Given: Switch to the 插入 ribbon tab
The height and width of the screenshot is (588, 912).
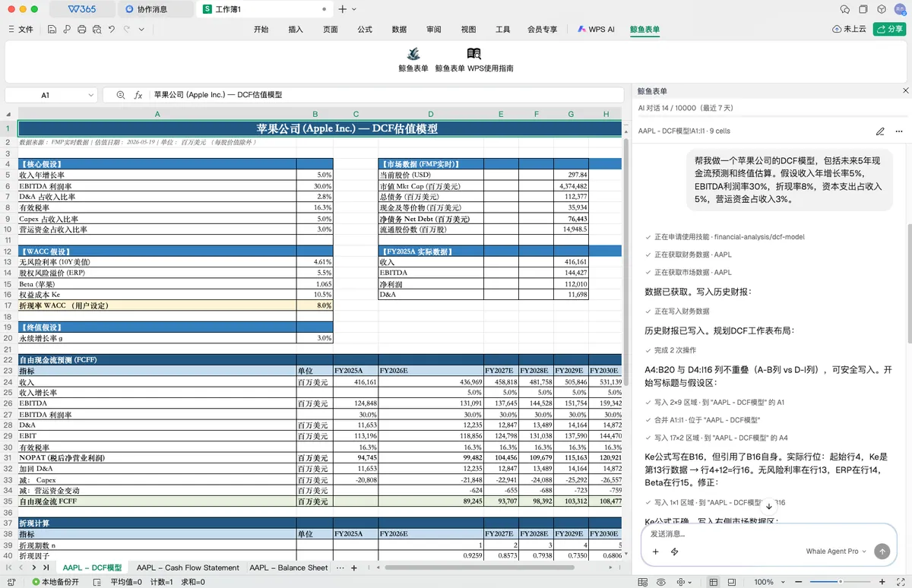Looking at the screenshot, I should coord(296,30).
